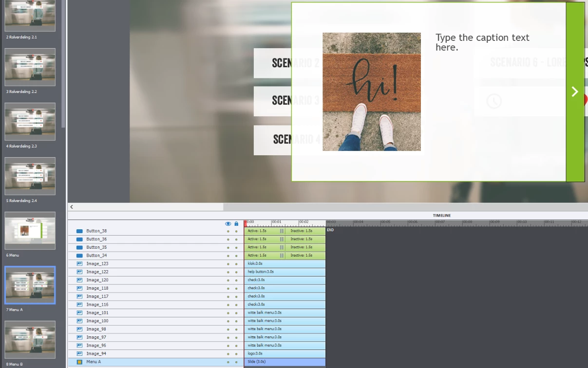Click the END marker in the timeline

click(330, 230)
